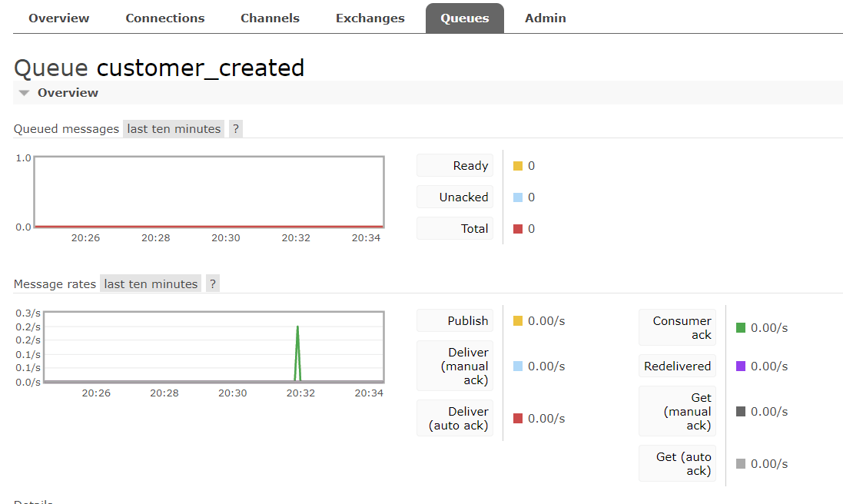Click the yellow Ready color swatch
843x504 pixels.
518,166
